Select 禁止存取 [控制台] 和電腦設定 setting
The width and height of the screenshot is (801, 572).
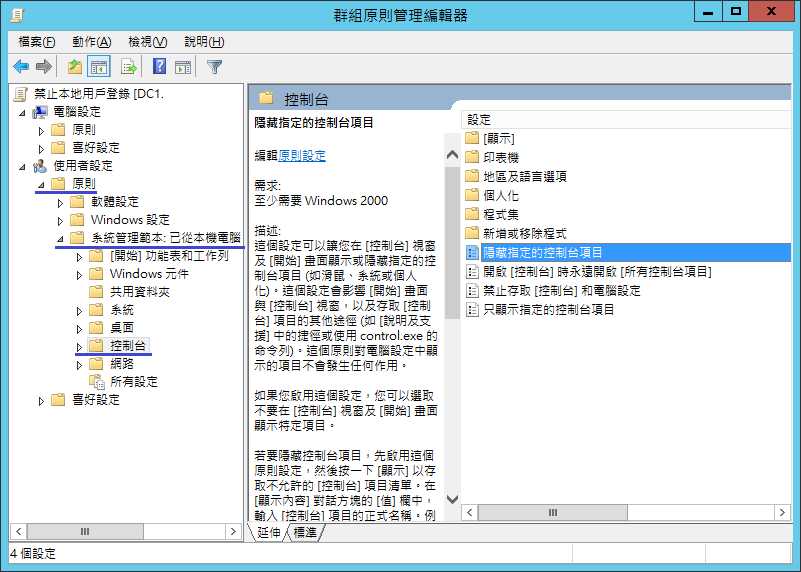[x=561, y=291]
